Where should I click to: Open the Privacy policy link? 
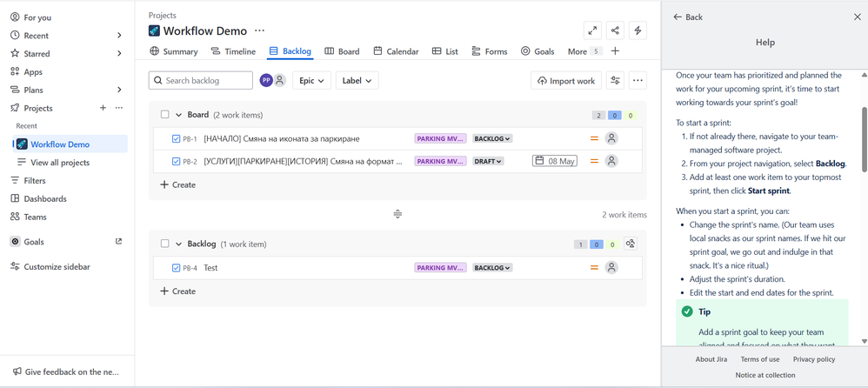tap(814, 359)
